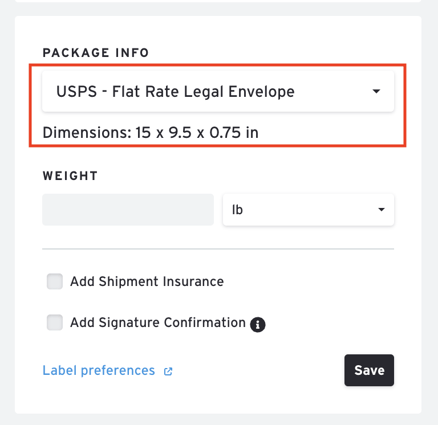This screenshot has width=438, height=425.
Task: Click external-link icon next to Label preferences
Action: [x=168, y=371]
